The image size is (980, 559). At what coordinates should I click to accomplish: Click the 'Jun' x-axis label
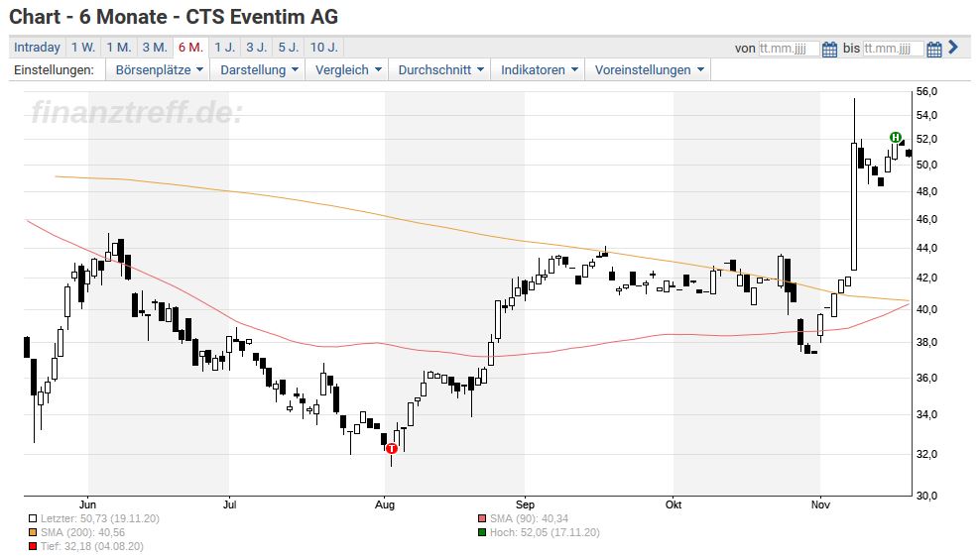[87, 504]
